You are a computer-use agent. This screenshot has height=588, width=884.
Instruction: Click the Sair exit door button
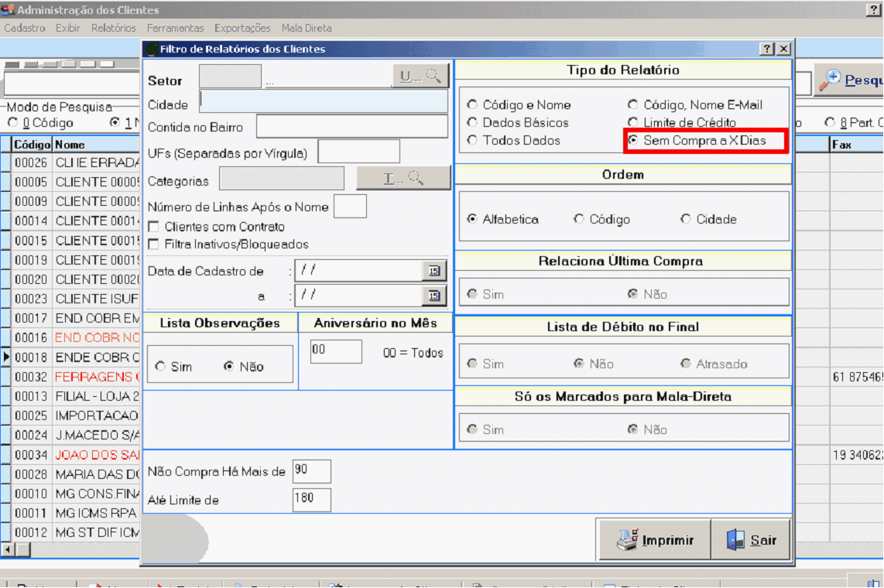coord(750,540)
